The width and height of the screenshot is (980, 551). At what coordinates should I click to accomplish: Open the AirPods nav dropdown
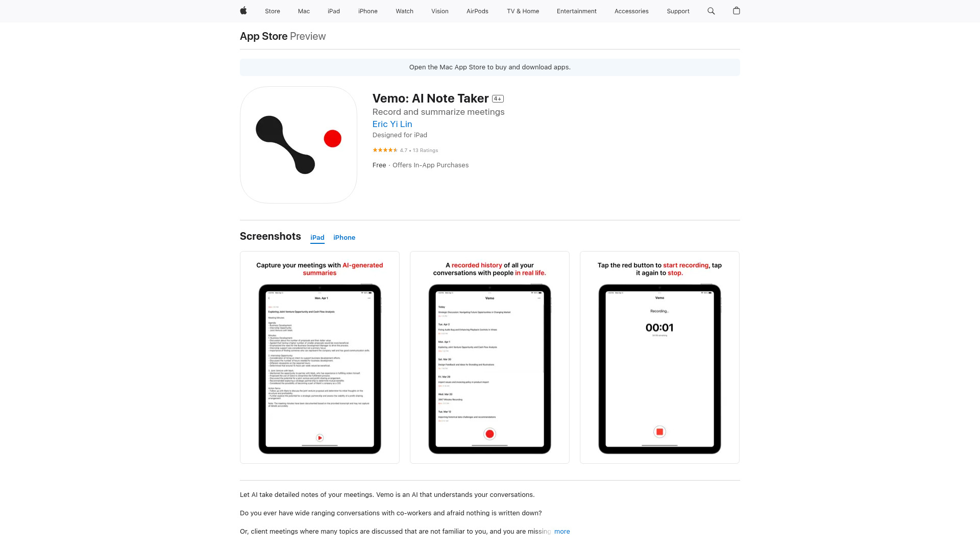pyautogui.click(x=477, y=11)
